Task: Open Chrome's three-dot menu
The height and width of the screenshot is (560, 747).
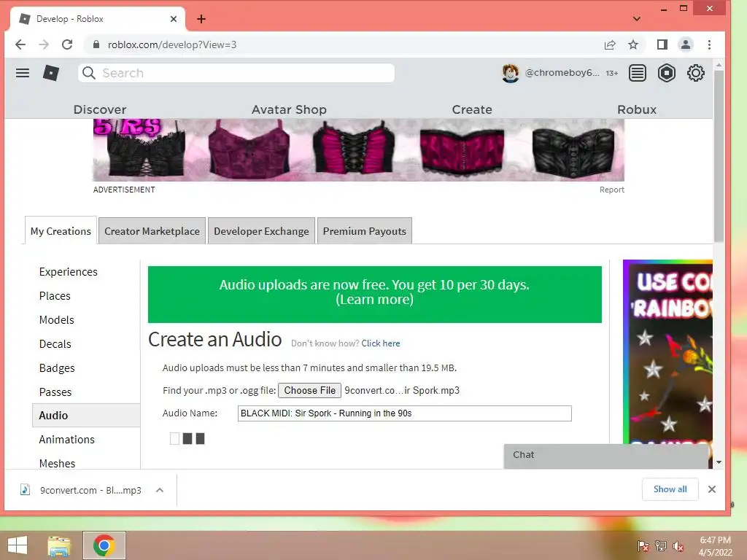Action: tap(709, 44)
